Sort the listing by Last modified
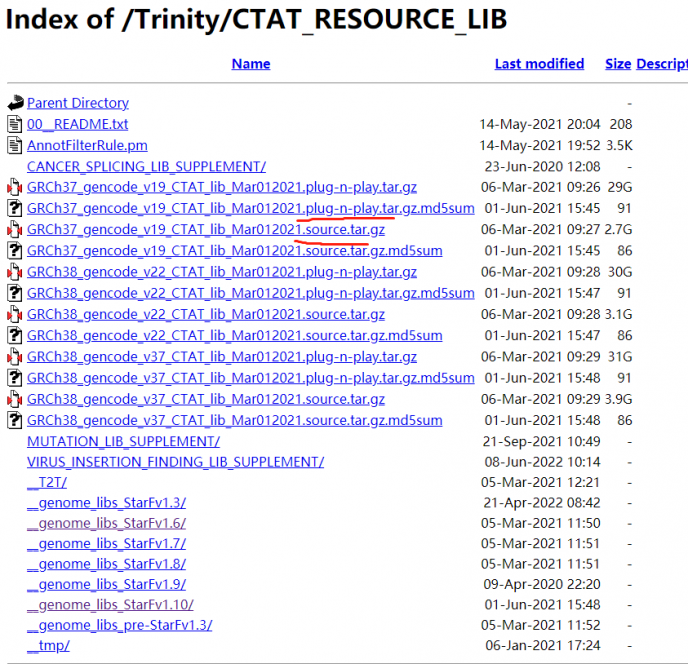 click(x=539, y=64)
